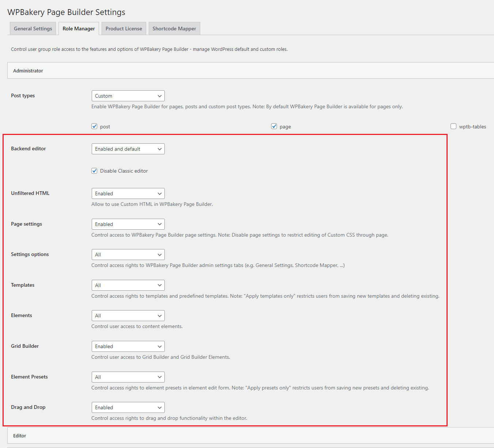
Task: Click the 'Backend editor' label
Action: tap(28, 148)
